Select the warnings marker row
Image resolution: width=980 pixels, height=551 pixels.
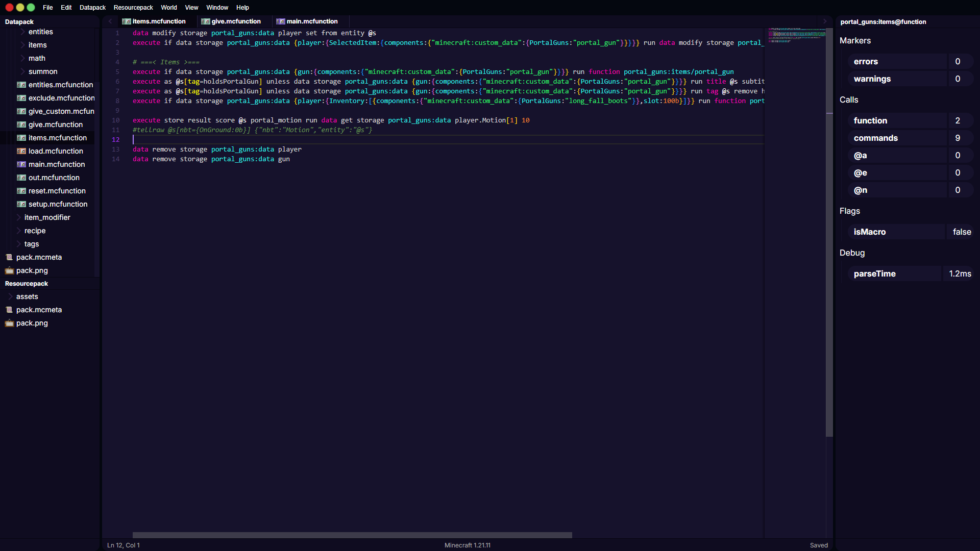pyautogui.click(x=910, y=79)
